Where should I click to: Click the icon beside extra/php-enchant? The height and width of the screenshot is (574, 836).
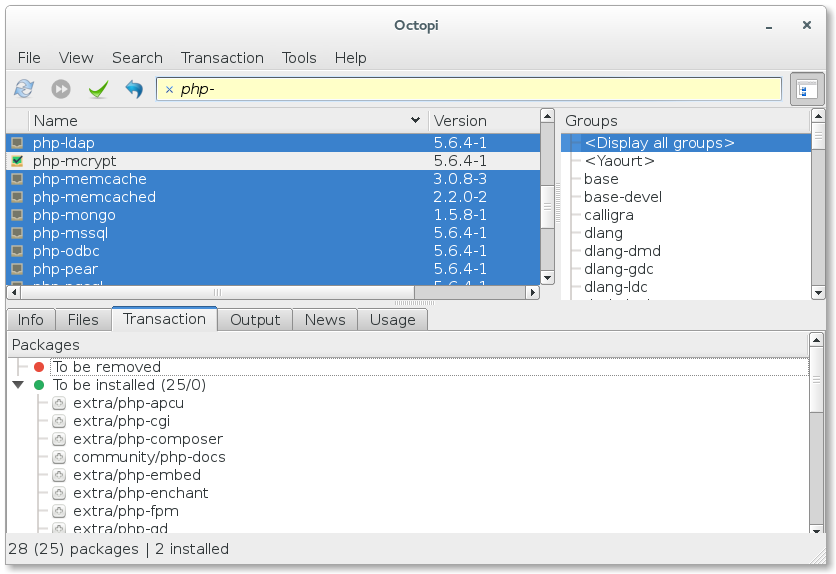coord(59,493)
